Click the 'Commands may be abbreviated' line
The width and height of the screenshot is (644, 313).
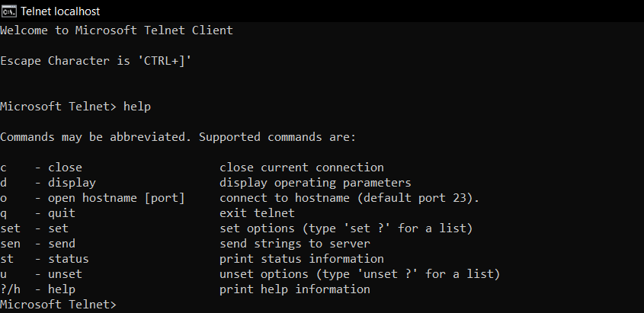pos(178,137)
